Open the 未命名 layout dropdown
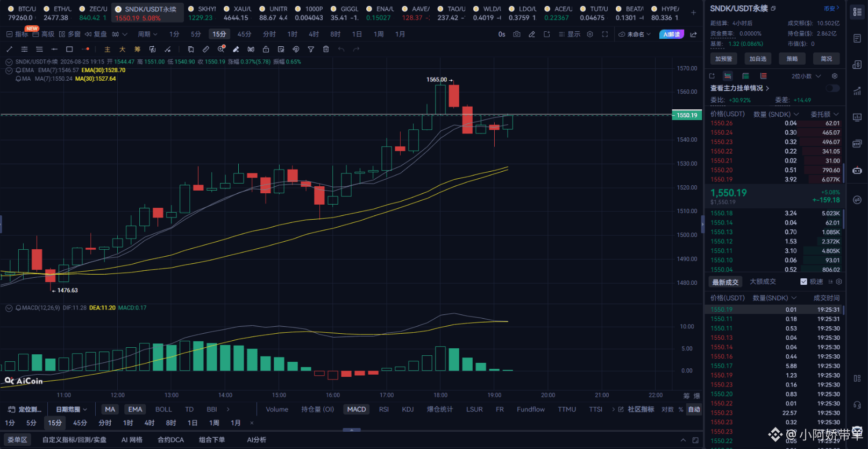 pyautogui.click(x=635, y=34)
